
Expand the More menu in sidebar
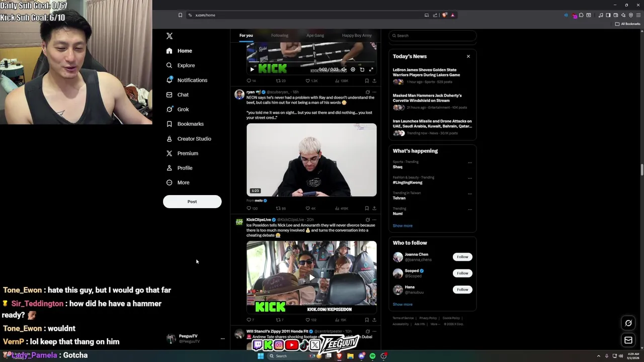coord(178,183)
